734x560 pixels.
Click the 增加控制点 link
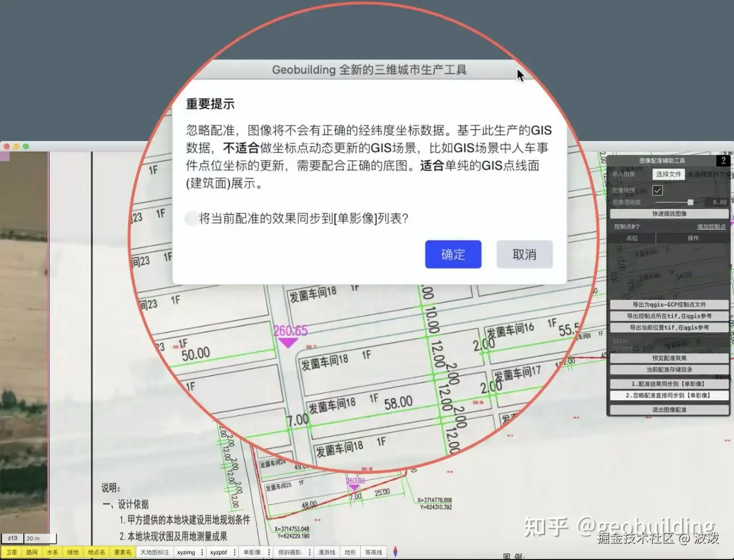711,227
